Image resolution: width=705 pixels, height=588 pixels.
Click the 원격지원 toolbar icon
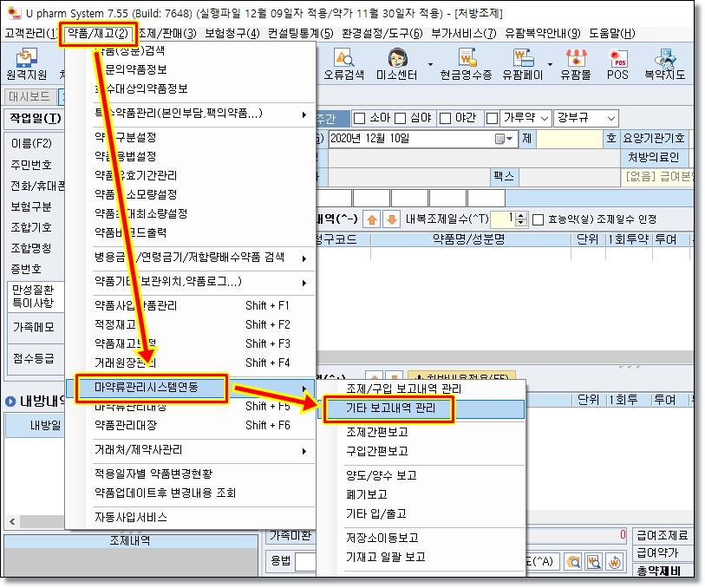click(x=27, y=64)
